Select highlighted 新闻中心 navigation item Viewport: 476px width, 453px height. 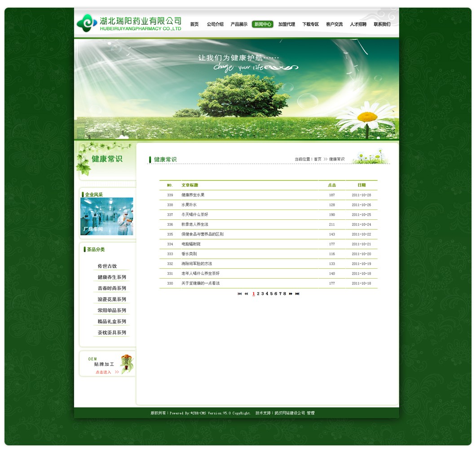coord(263,24)
